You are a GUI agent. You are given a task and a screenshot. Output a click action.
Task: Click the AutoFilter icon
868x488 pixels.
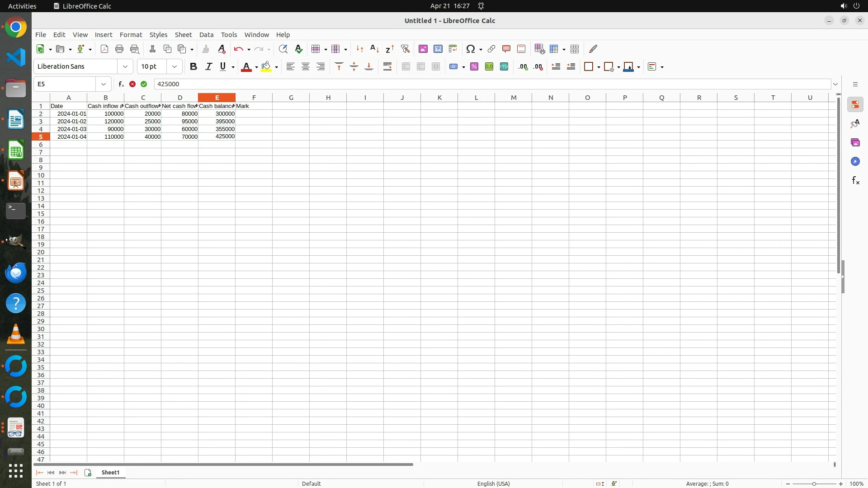(405, 49)
